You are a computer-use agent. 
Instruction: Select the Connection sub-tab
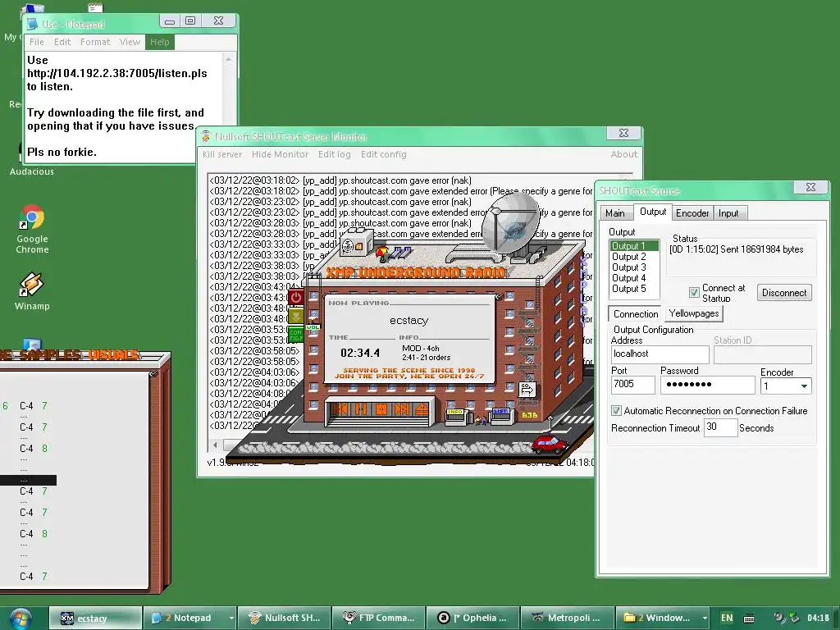coord(636,314)
